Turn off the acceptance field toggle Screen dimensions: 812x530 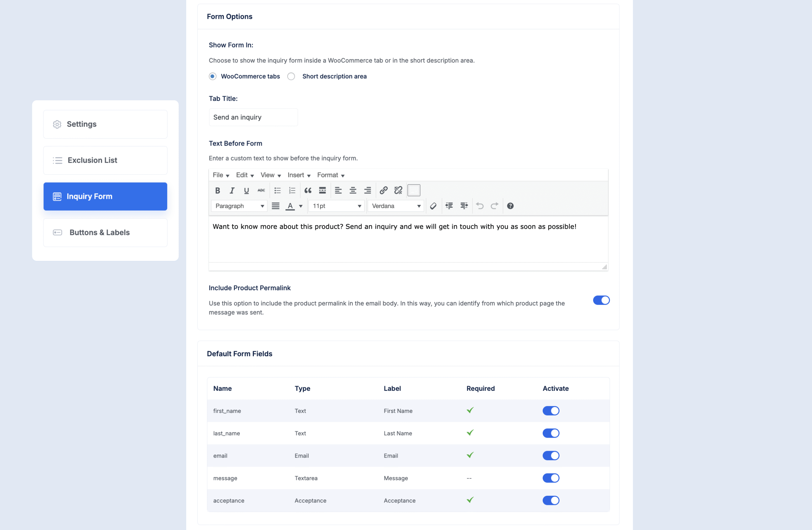[x=551, y=500]
